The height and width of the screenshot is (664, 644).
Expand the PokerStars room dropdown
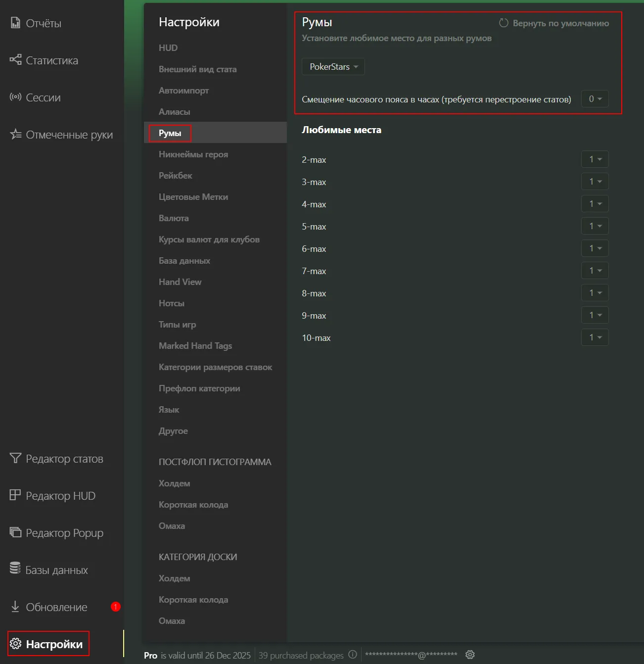pyautogui.click(x=333, y=67)
